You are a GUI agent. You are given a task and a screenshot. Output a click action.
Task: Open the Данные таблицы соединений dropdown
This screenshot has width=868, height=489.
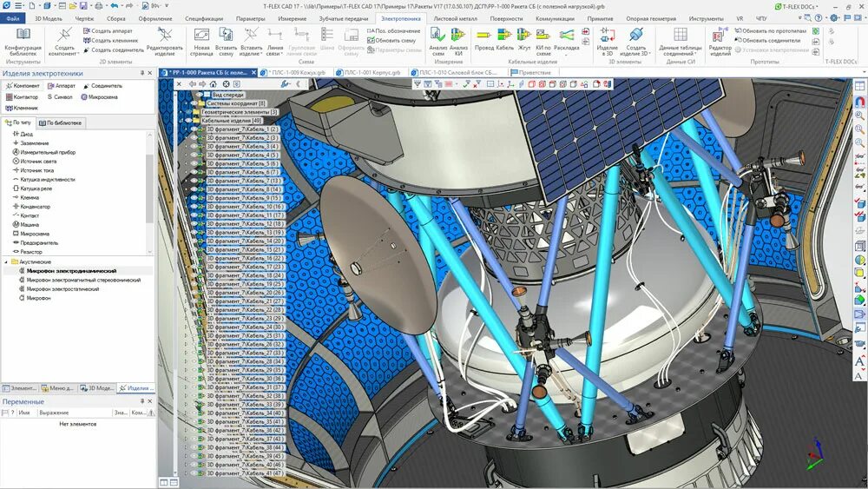(694, 54)
